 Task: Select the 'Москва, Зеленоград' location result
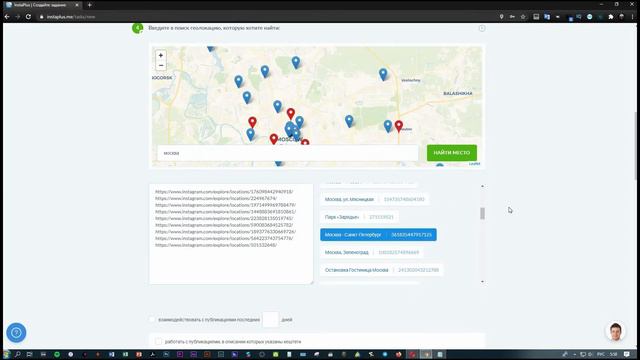click(372, 252)
